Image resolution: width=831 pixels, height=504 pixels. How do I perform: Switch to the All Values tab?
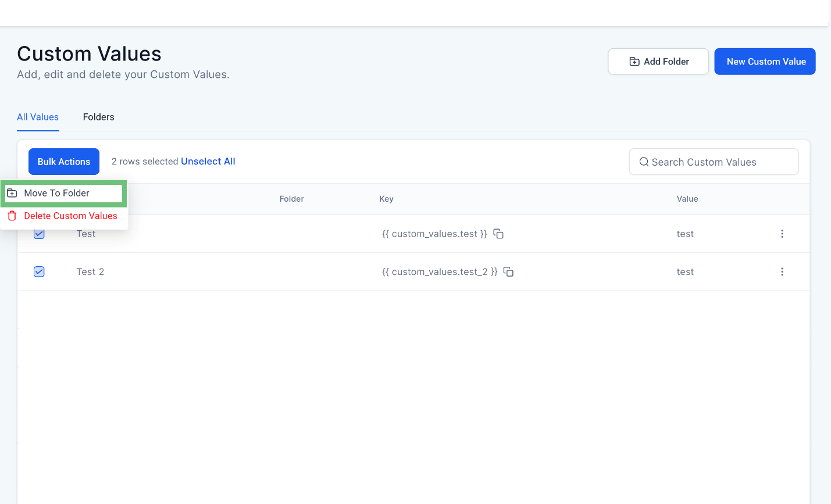point(38,117)
